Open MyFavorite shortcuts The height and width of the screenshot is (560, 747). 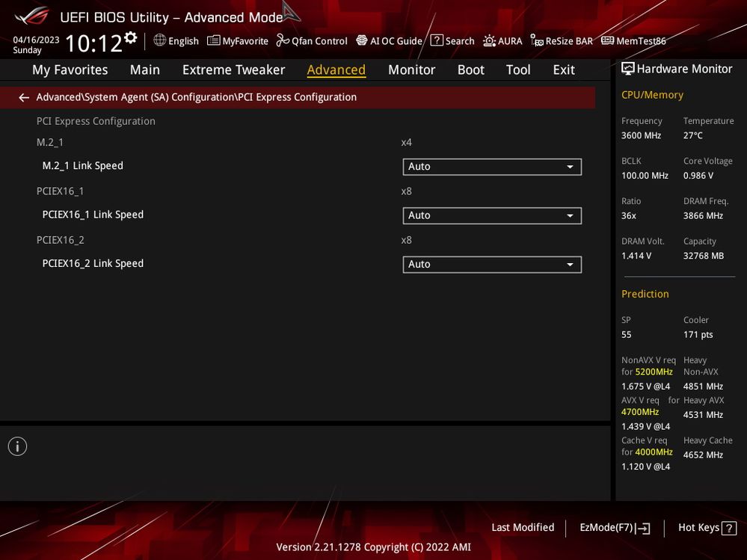coord(237,41)
